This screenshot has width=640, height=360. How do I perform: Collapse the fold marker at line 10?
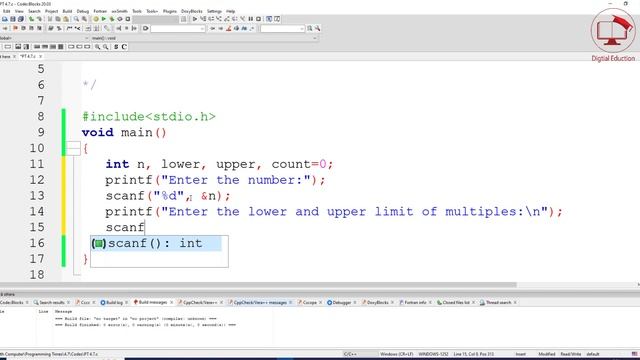[73, 148]
